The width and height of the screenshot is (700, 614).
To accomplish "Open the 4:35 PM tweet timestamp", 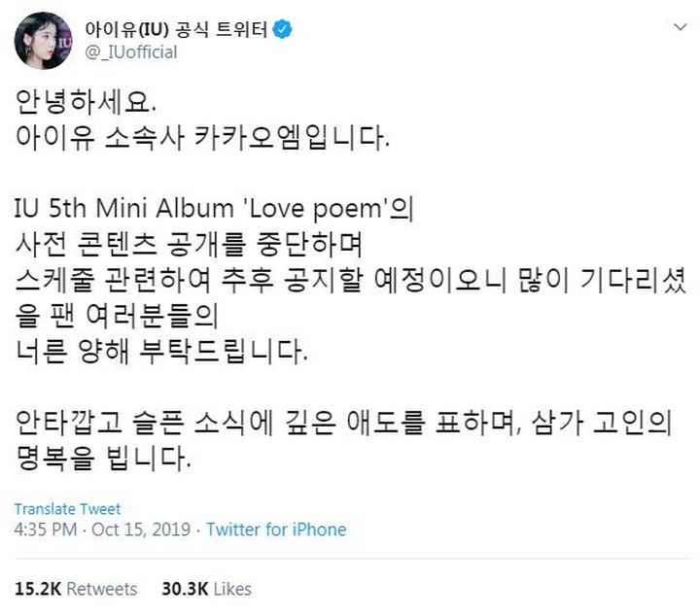I will click(45, 529).
